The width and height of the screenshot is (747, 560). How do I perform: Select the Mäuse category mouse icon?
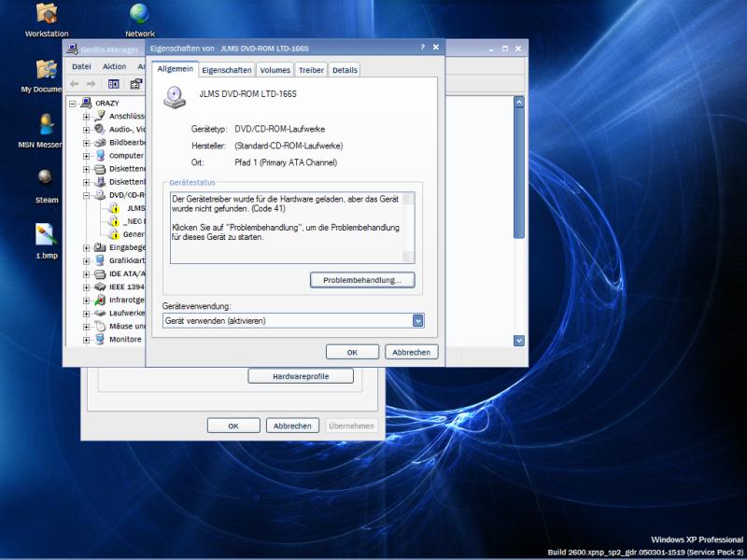pos(100,326)
